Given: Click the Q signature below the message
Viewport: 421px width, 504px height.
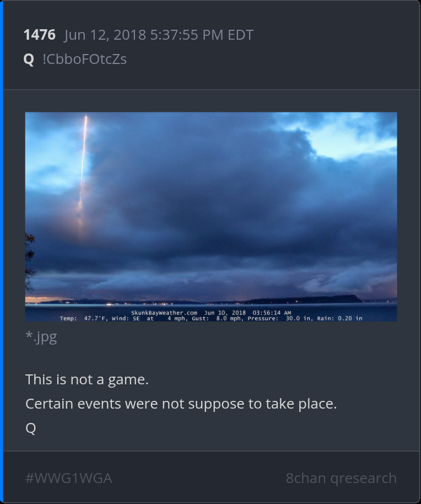Looking at the screenshot, I should [x=30, y=428].
